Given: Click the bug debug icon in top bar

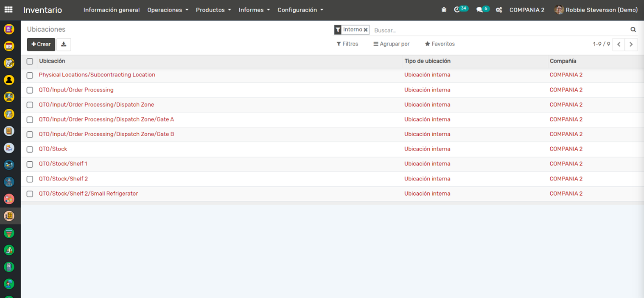Looking at the screenshot, I should tap(444, 10).
